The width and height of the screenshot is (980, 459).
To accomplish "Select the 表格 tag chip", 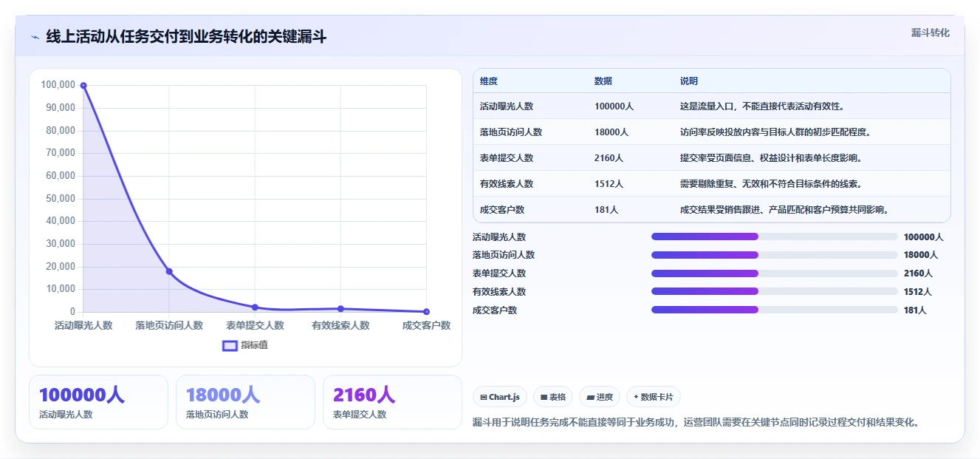I will pos(553,397).
